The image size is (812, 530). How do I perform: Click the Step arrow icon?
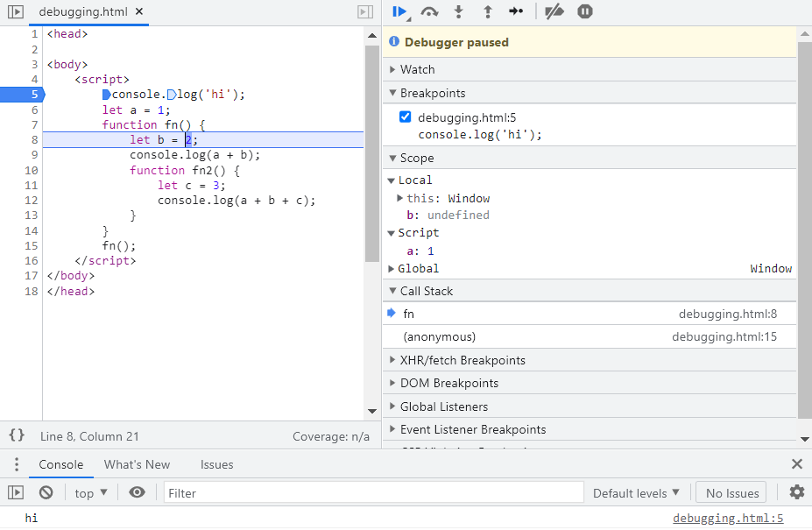click(516, 11)
